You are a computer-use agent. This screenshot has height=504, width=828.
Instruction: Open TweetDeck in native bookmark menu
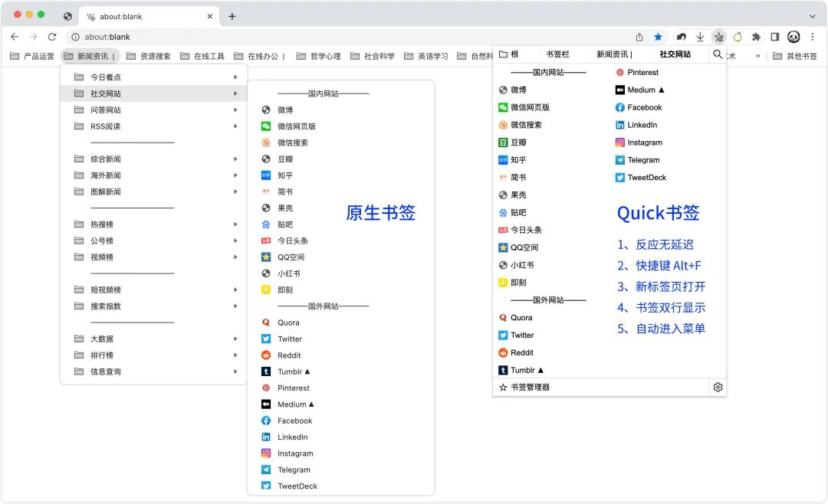[340, 486]
